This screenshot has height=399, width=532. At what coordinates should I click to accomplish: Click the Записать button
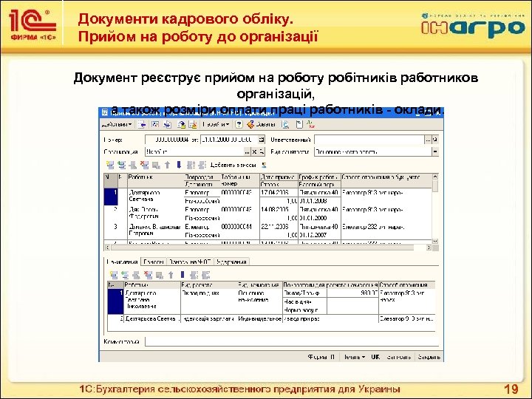click(x=399, y=357)
